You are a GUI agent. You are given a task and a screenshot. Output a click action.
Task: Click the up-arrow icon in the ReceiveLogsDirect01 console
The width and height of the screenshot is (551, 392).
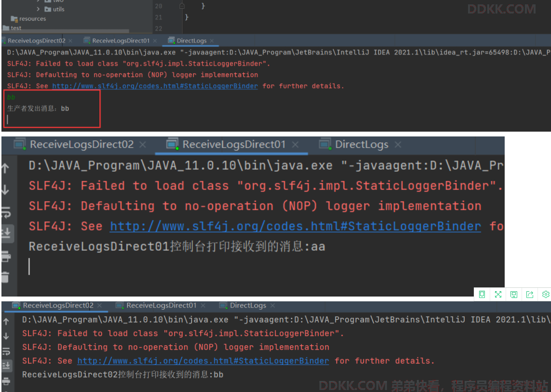[x=5, y=169]
